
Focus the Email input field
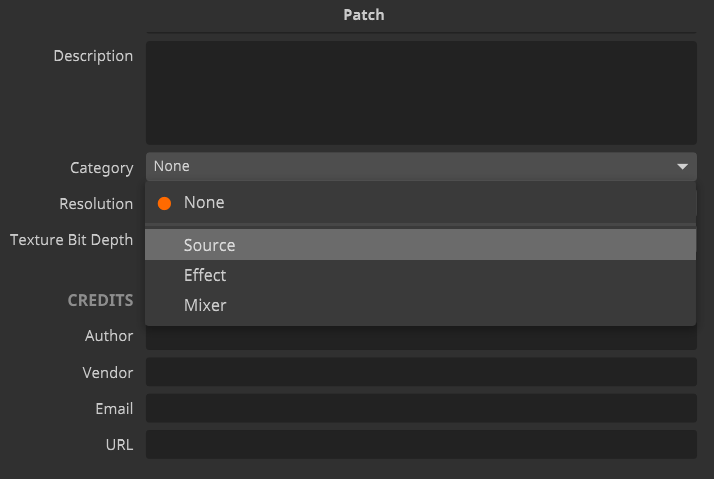point(421,408)
